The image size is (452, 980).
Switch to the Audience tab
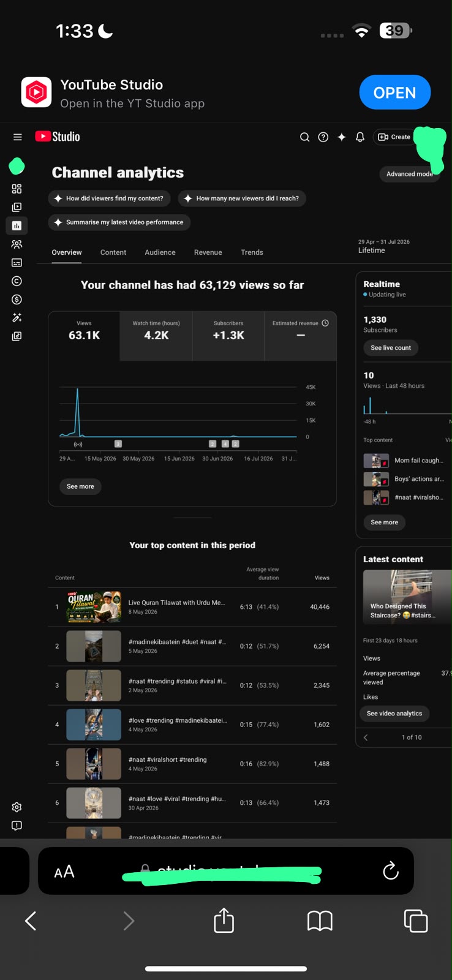160,252
